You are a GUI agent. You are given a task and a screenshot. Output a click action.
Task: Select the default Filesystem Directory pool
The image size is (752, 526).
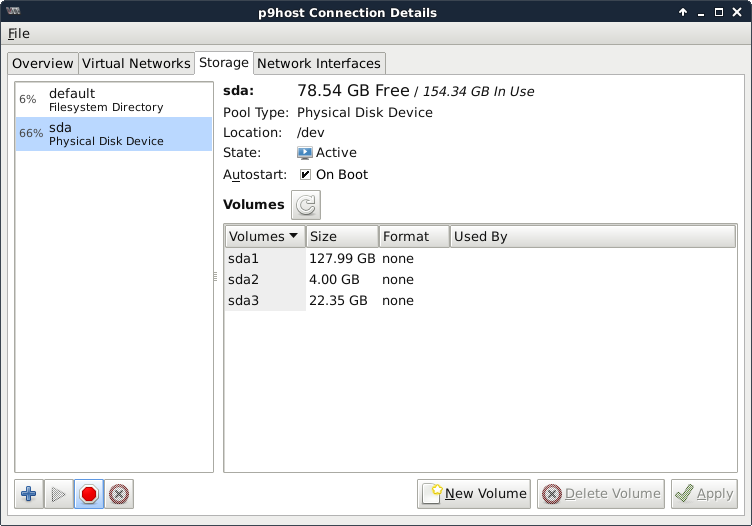pyautogui.click(x=113, y=100)
